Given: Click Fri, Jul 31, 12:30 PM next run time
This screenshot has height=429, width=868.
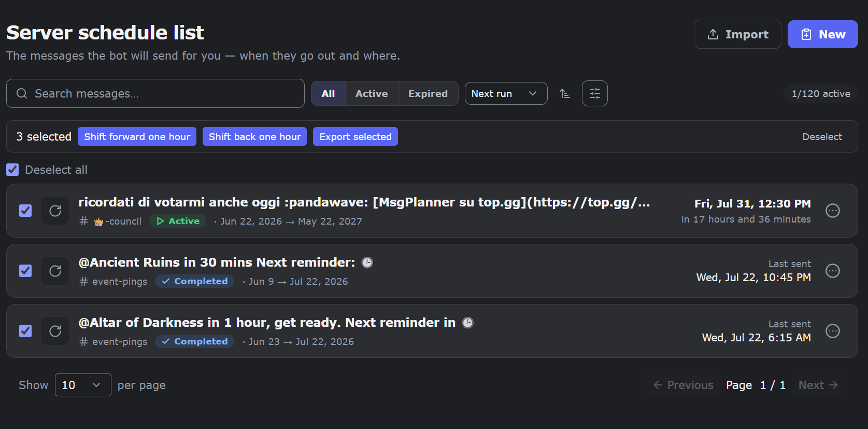Looking at the screenshot, I should [x=752, y=203].
